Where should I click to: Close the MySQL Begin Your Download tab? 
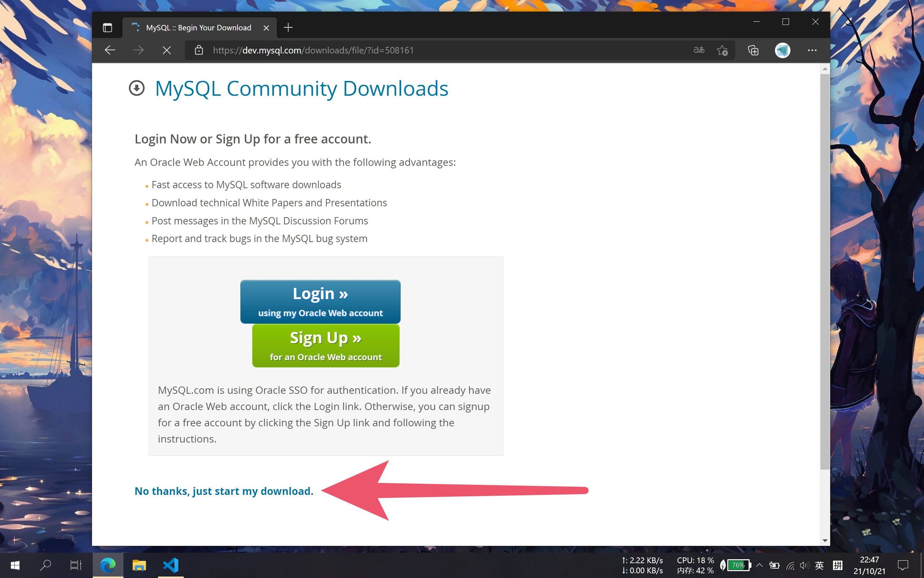pyautogui.click(x=266, y=27)
